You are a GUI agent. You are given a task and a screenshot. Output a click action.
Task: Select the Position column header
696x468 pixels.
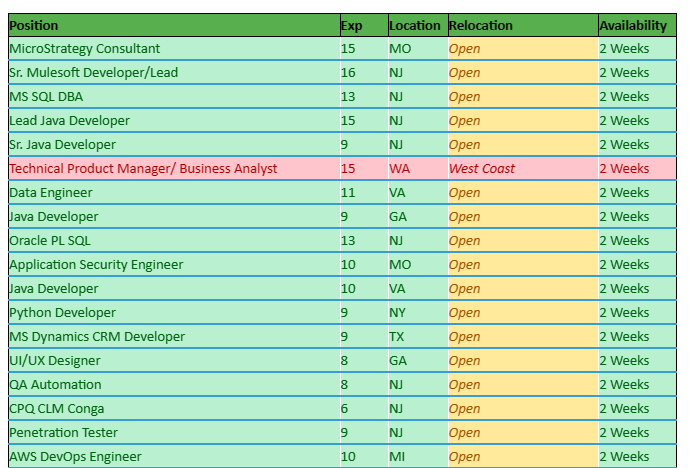[x=174, y=25]
